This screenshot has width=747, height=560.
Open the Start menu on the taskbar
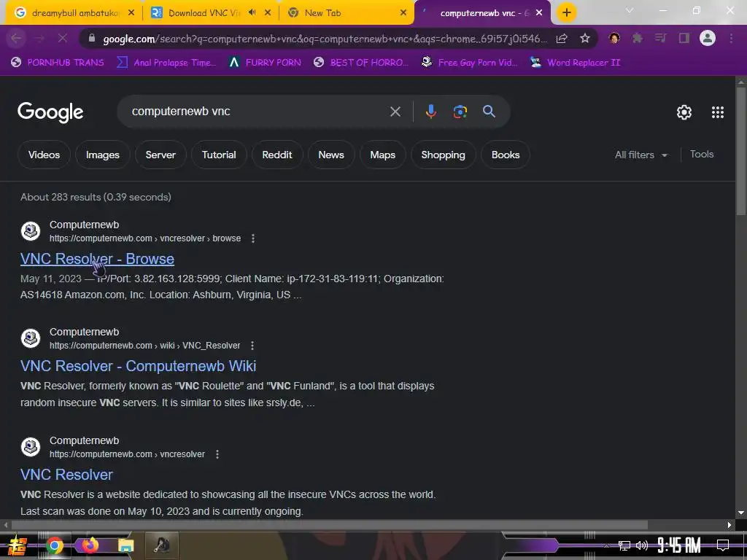click(18, 545)
